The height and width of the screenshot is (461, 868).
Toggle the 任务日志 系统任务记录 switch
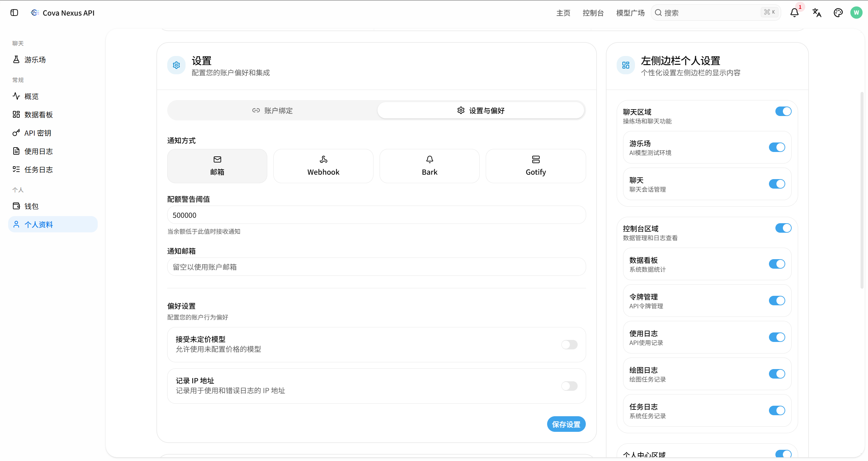[x=777, y=410]
